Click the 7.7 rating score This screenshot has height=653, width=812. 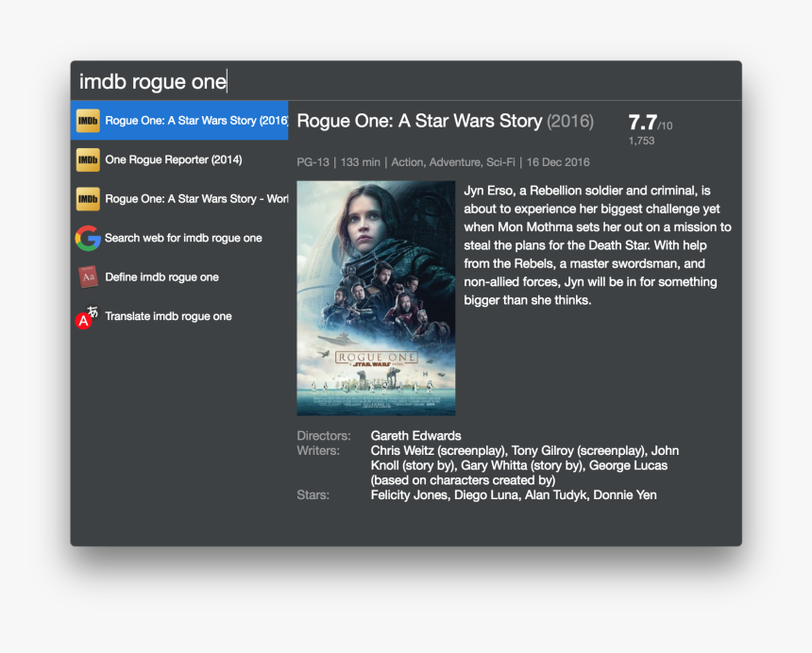(x=643, y=123)
